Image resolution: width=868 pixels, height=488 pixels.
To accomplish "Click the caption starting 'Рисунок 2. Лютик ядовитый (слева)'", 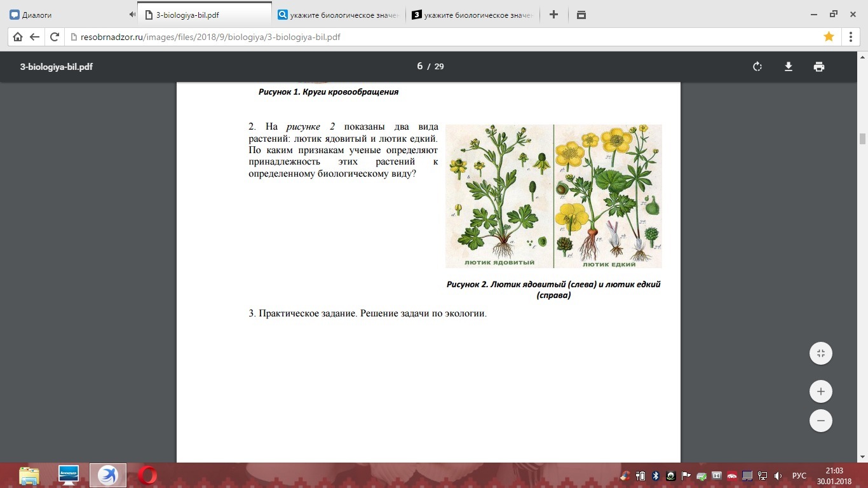I will point(553,290).
